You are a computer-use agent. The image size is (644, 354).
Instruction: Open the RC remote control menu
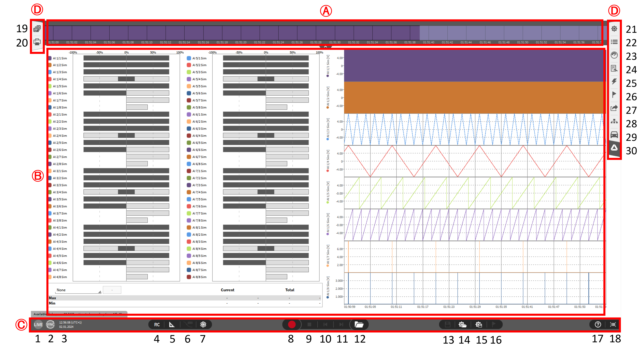point(157,325)
